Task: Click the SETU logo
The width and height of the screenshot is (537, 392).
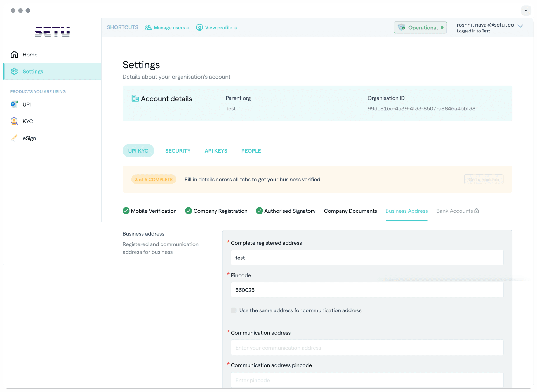Action: tap(52, 32)
